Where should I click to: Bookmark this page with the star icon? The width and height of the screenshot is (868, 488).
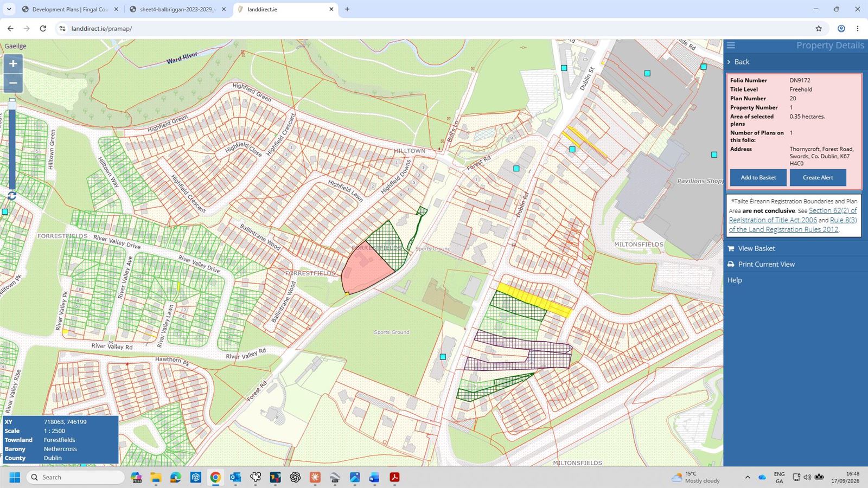[x=819, y=29]
